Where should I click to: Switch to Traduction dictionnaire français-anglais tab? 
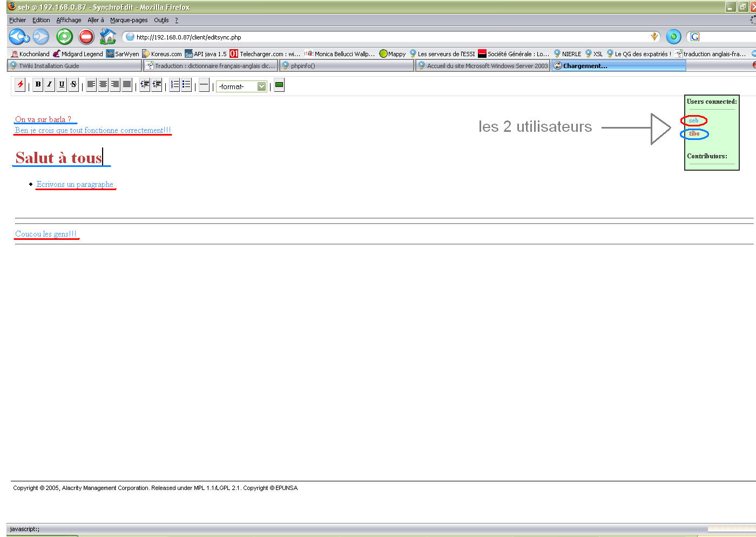click(x=211, y=65)
